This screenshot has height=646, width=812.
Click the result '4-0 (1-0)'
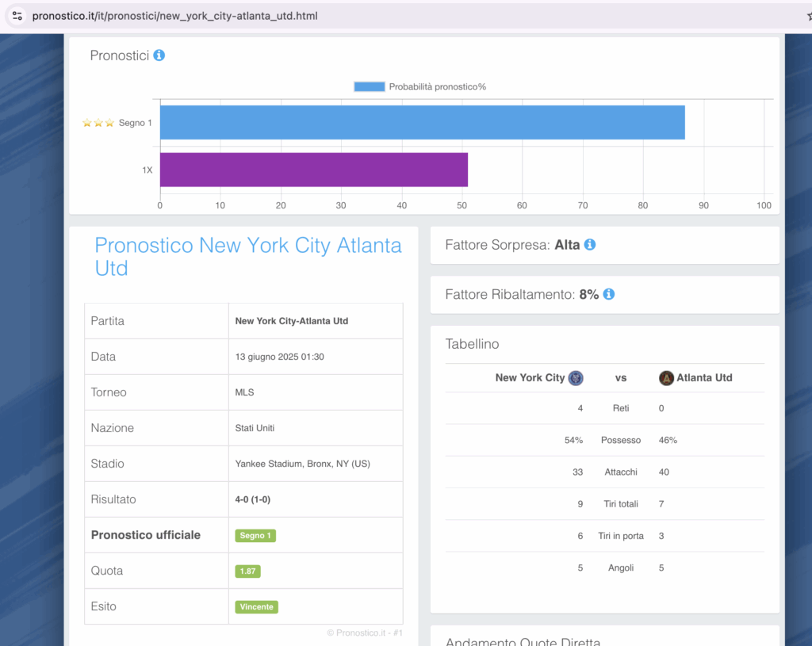tap(253, 499)
